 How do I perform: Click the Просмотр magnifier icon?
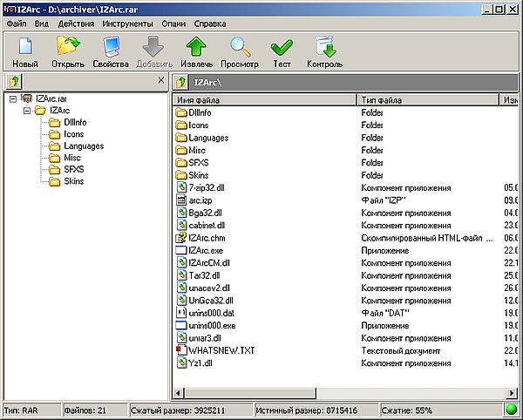(x=240, y=46)
